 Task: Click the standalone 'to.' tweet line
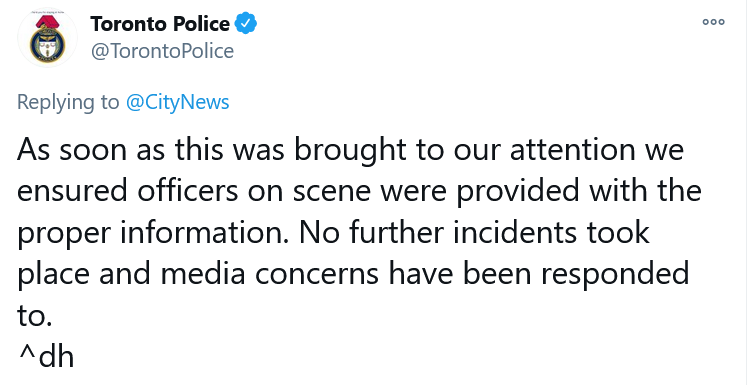(x=34, y=316)
